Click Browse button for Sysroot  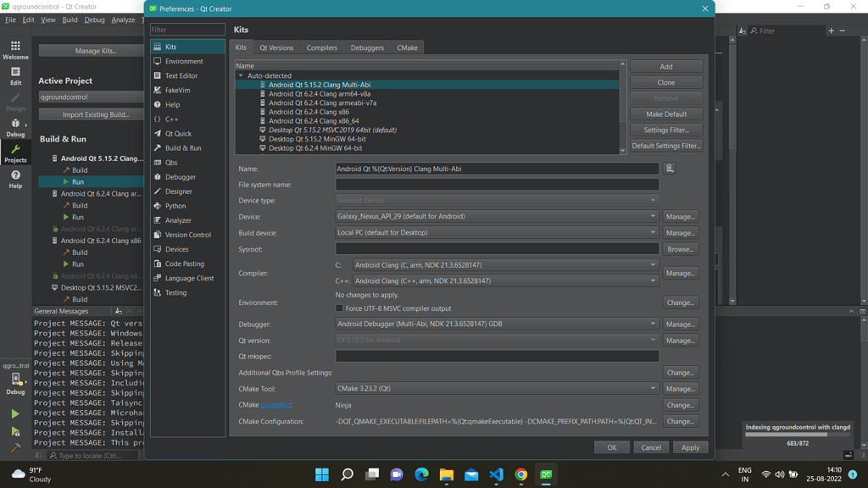681,249
